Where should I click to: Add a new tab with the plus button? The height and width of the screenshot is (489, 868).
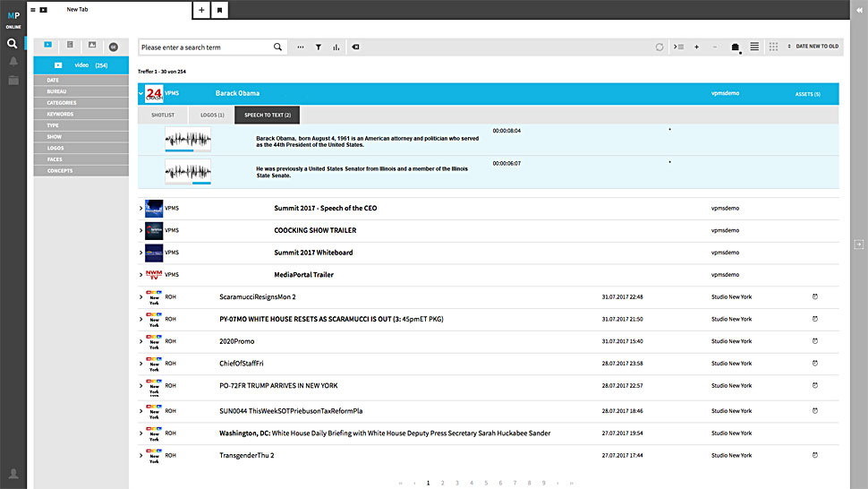click(201, 10)
